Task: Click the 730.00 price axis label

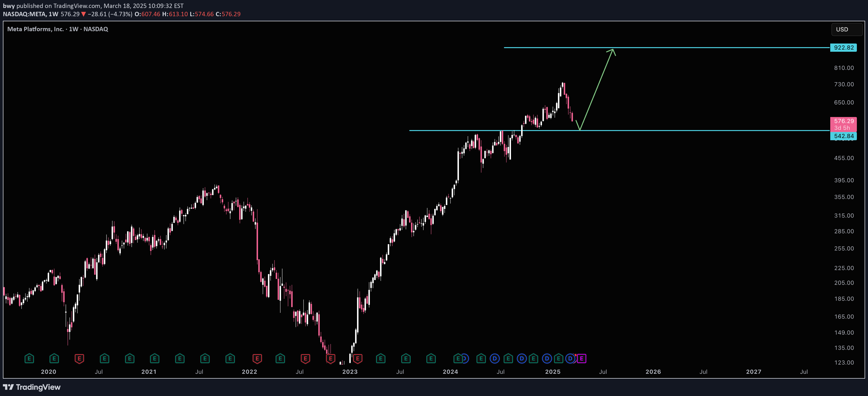Action: (x=844, y=84)
